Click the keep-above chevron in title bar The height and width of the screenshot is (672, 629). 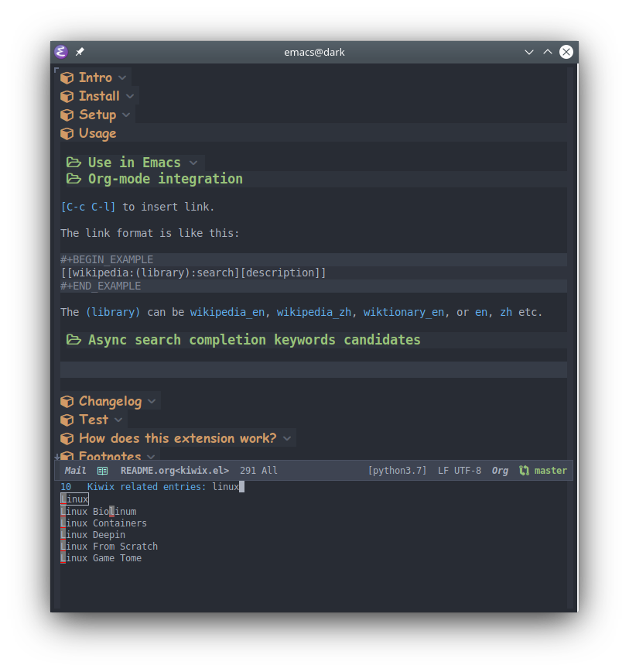click(548, 53)
